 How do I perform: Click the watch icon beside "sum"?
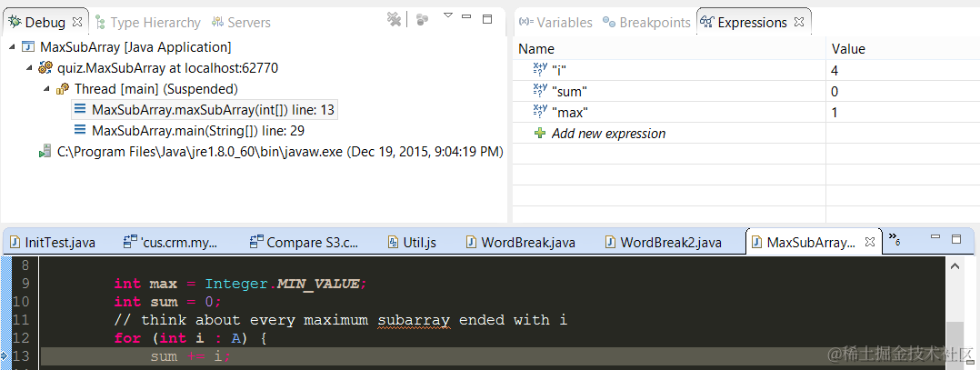point(540,91)
